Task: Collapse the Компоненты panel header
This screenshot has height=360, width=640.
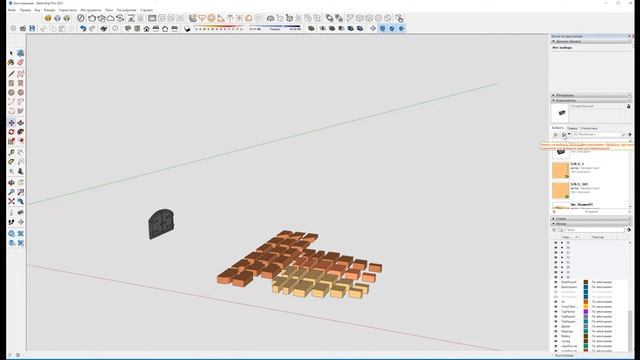Action: point(591,100)
